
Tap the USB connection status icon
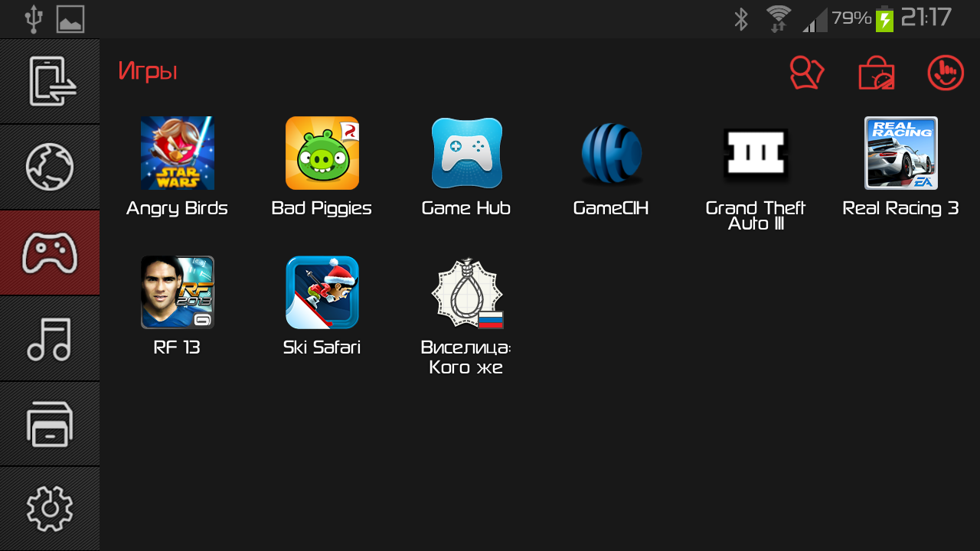point(33,19)
